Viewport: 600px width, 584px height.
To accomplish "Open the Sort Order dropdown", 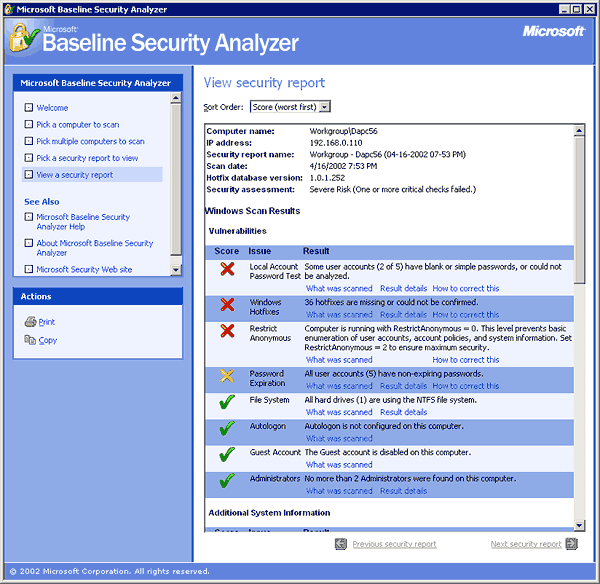I will point(290,107).
